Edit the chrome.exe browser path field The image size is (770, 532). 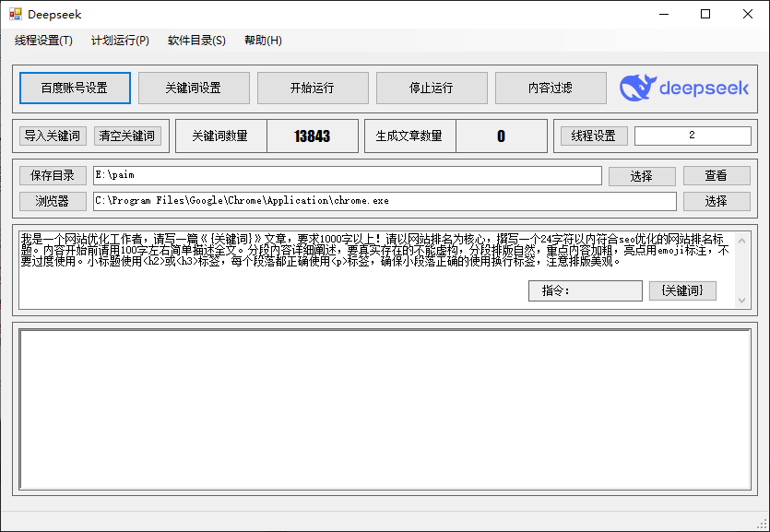click(x=385, y=201)
